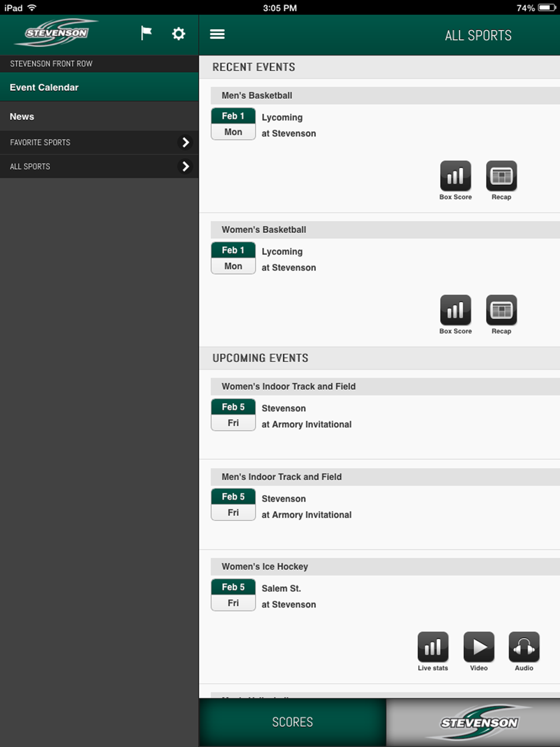Select Men's Indoor Track and Field header
The height and width of the screenshot is (747, 560).
(x=385, y=477)
